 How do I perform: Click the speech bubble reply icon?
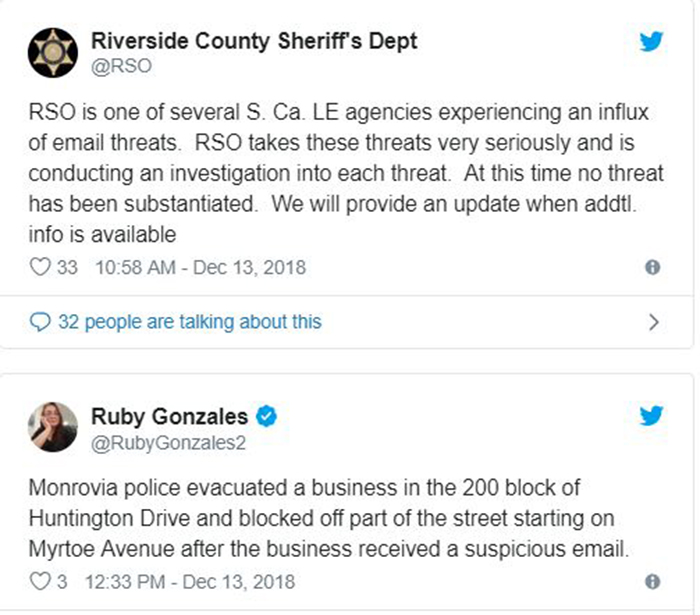click(x=40, y=322)
